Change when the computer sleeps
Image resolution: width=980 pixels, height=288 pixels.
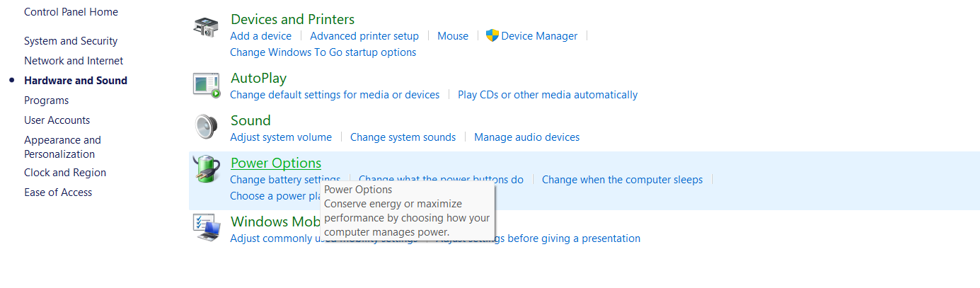coord(622,180)
